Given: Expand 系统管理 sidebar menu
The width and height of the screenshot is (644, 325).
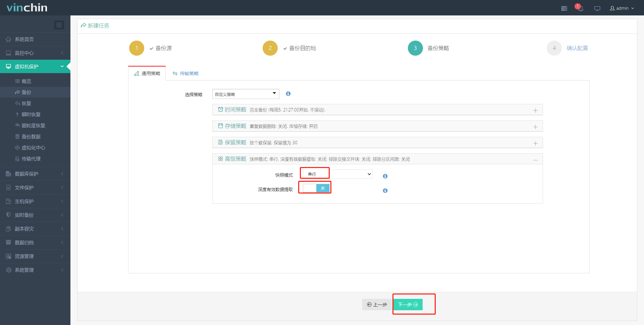Looking at the screenshot, I should point(35,270).
